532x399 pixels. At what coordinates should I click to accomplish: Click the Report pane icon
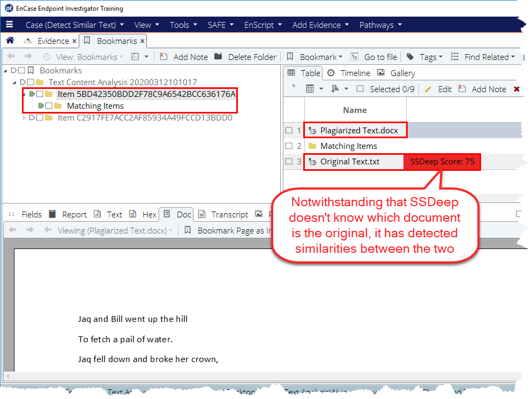pyautogui.click(x=53, y=214)
